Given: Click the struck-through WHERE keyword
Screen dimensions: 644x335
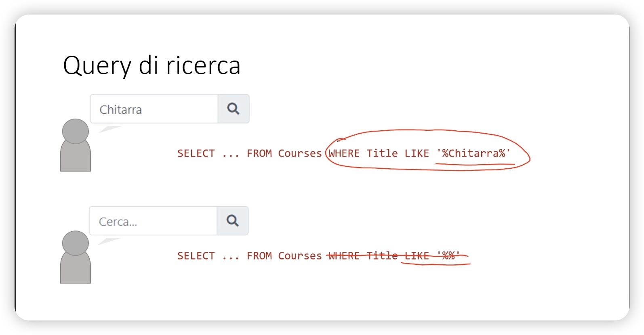Looking at the screenshot, I should (x=344, y=256).
